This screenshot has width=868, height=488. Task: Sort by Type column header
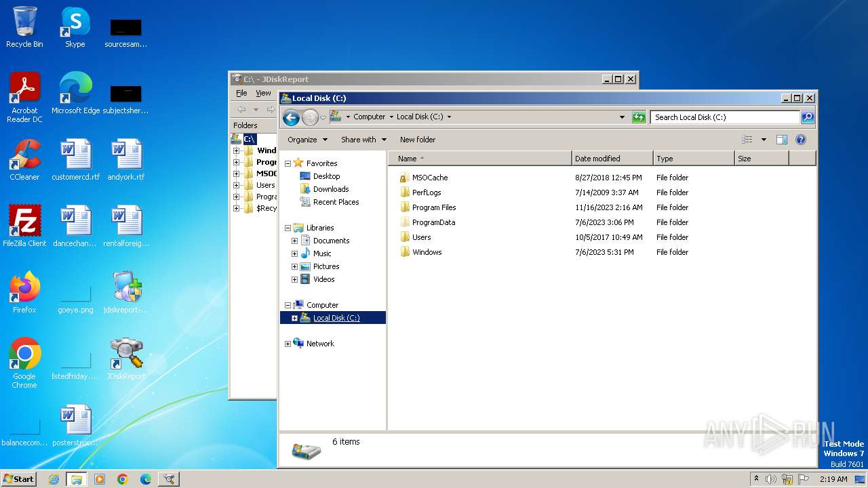coord(694,159)
